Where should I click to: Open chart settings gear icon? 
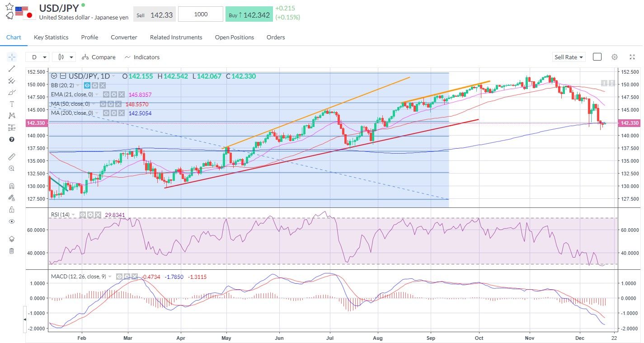pyautogui.click(x=615, y=57)
